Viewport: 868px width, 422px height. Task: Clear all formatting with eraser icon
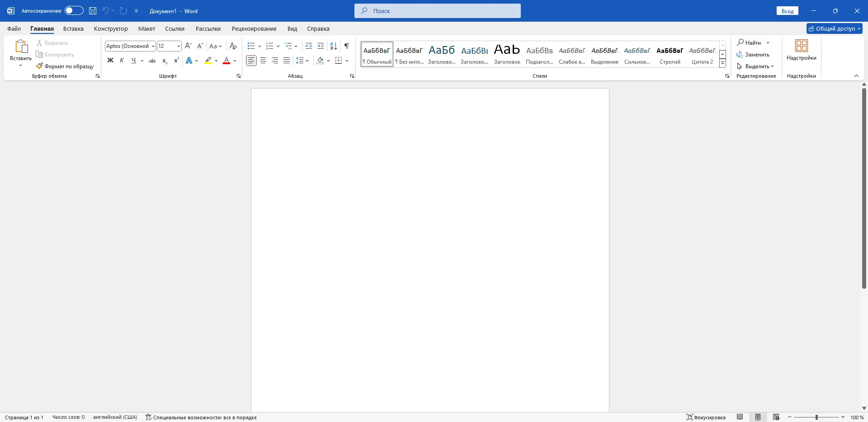[x=233, y=46]
